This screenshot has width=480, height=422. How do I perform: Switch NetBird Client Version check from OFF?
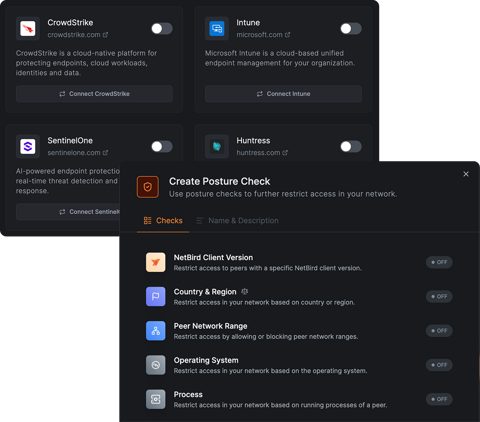[x=439, y=262]
